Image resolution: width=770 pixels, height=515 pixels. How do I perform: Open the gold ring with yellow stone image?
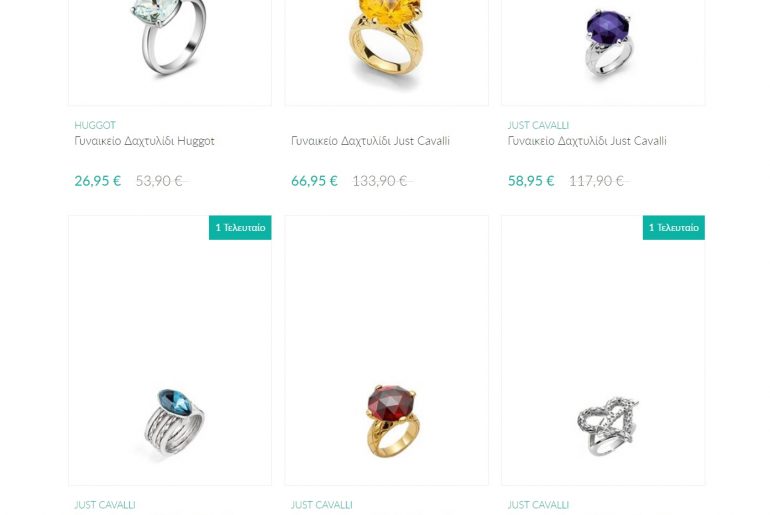[x=386, y=52]
